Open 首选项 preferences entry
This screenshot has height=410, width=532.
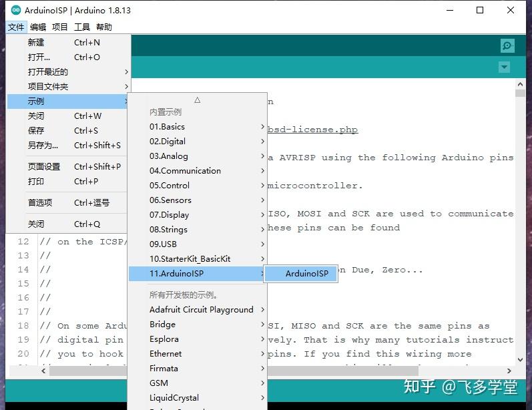pyautogui.click(x=67, y=202)
